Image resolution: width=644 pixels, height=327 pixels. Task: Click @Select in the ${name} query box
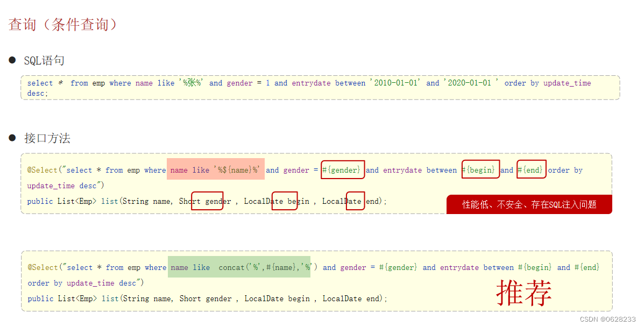coord(42,170)
